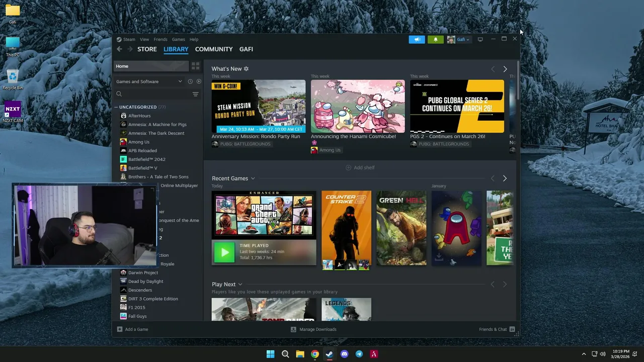Click the Steam logo in the menu bar
This screenshot has width=644, height=362.
click(119, 39)
